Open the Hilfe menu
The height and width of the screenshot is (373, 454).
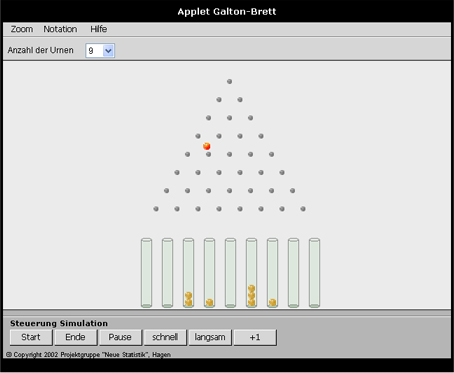coord(99,29)
